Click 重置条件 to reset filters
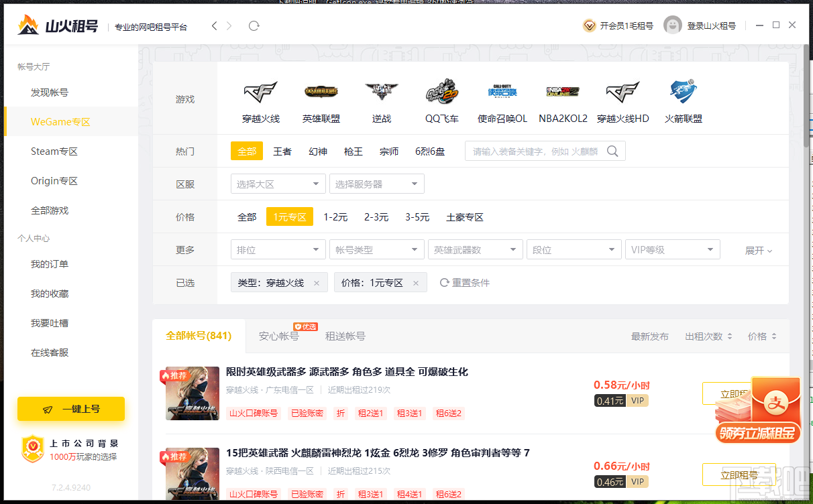813x504 pixels. [465, 283]
